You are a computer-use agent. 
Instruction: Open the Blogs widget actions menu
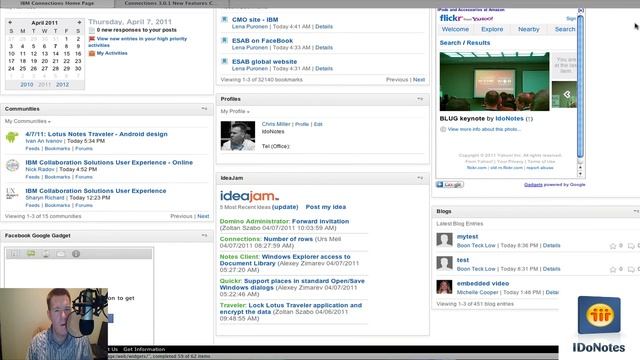pos(636,211)
